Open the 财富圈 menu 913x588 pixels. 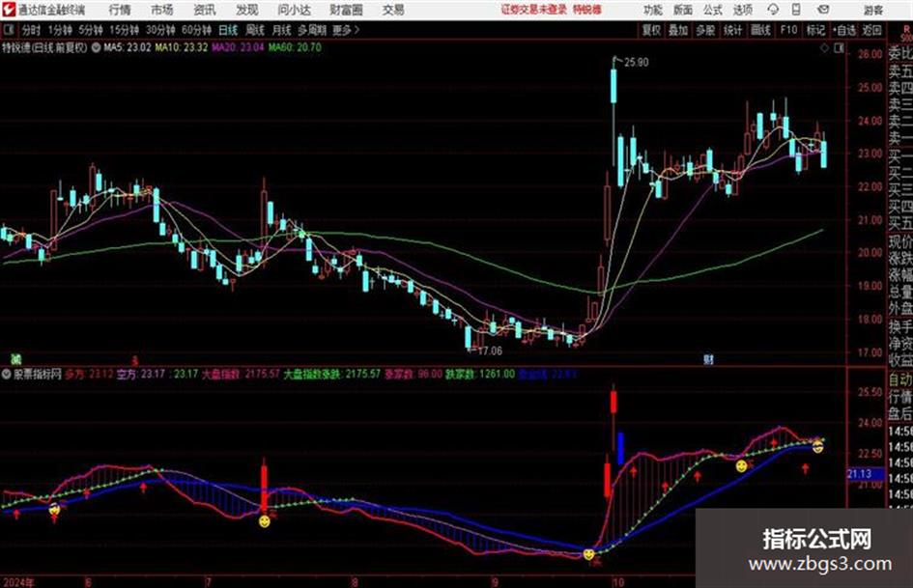(x=346, y=10)
